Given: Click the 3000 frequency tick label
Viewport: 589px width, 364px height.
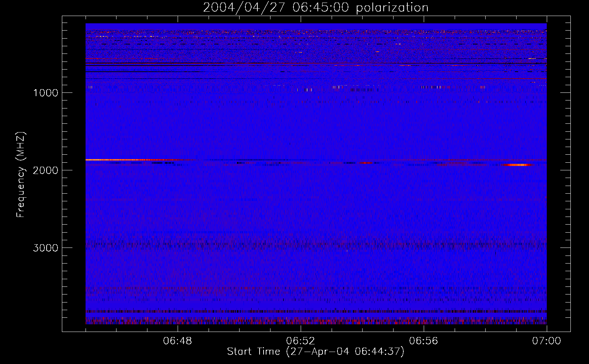Looking at the screenshot, I should click(x=46, y=248).
